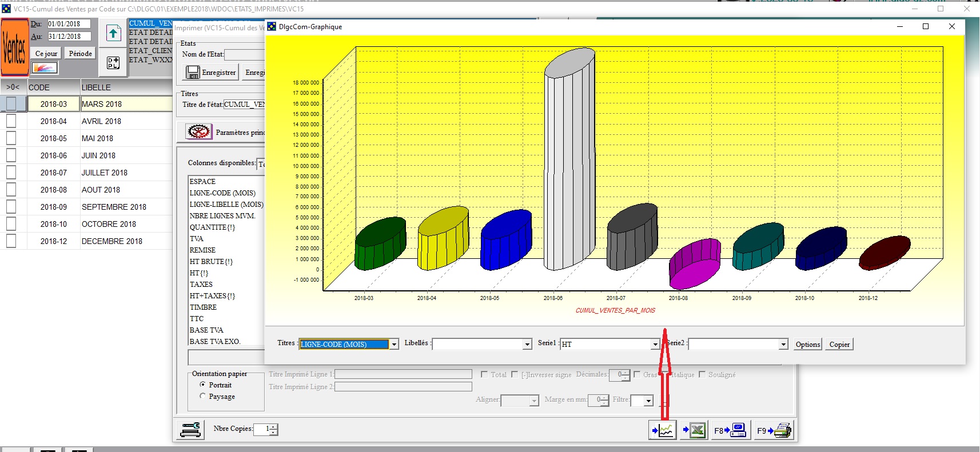Select QUANTITE{!} column
The height and width of the screenshot is (452, 980).
tap(212, 227)
